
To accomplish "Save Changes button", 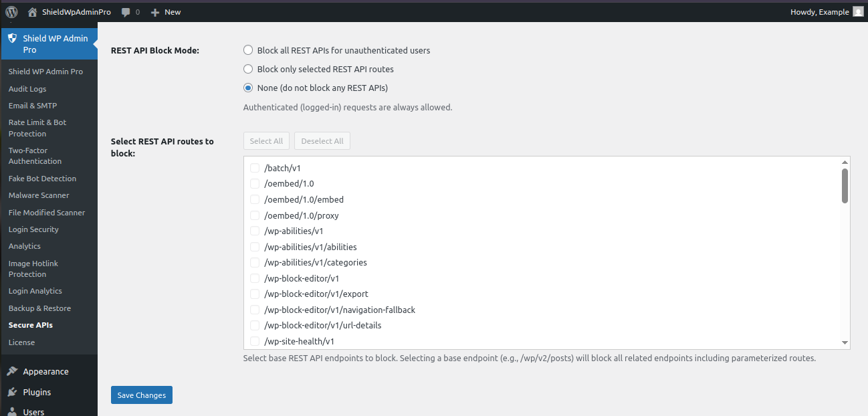I will coord(142,395).
